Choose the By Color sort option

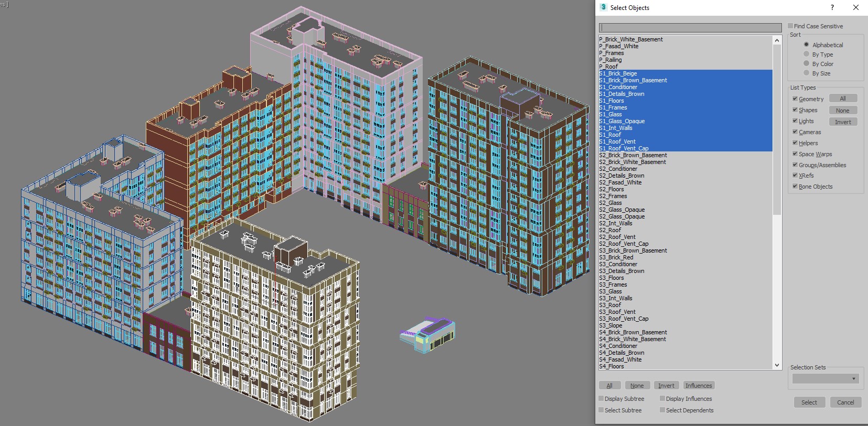click(807, 63)
